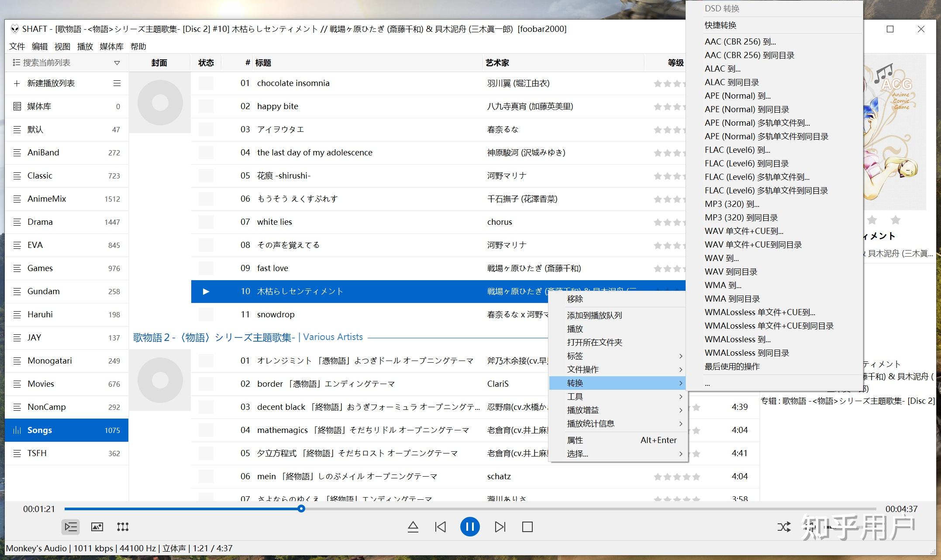Skip to the next track
This screenshot has width=941, height=560.
click(500, 527)
